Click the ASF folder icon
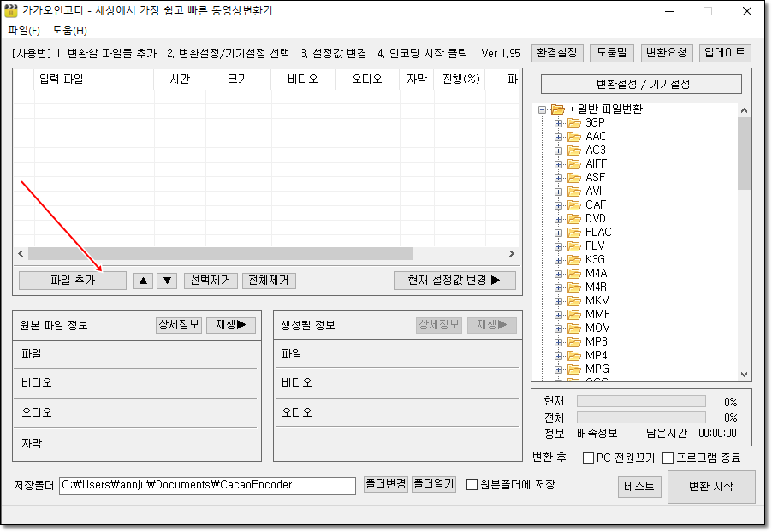772x532 pixels. pos(574,178)
